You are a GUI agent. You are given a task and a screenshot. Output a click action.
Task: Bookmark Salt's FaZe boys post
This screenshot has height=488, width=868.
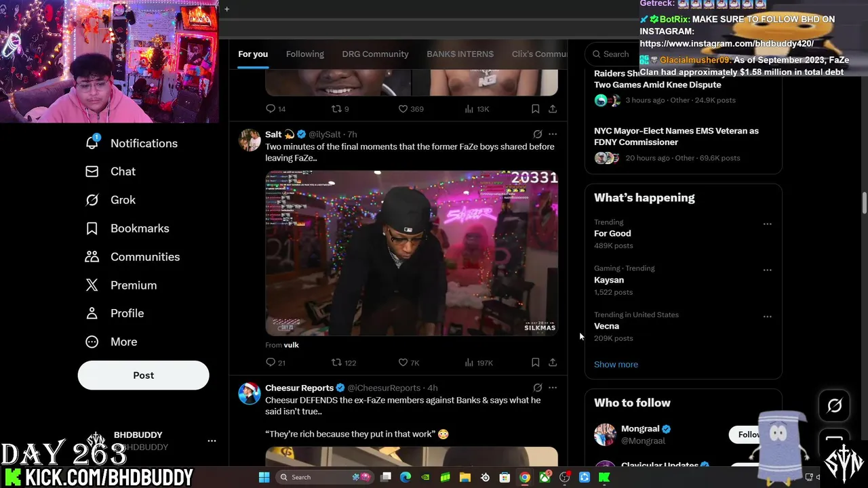tap(535, 363)
